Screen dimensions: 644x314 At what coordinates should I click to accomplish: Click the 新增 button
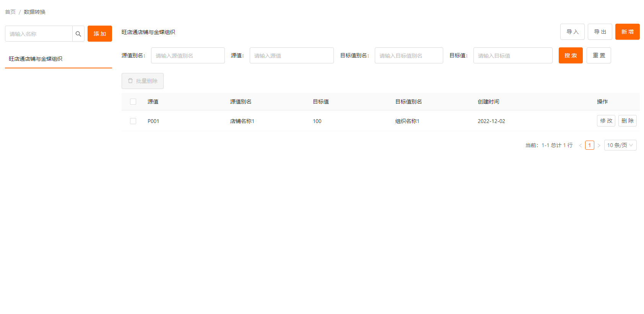[x=627, y=32]
